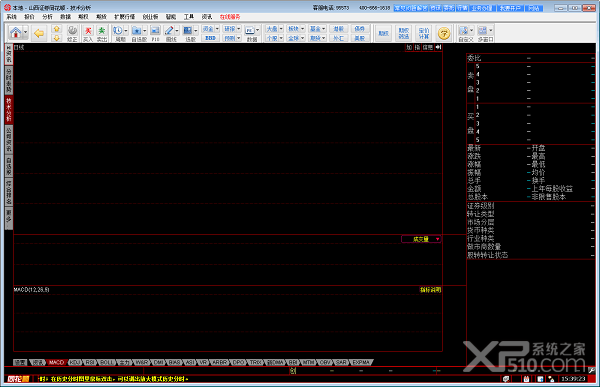Expand the 多窗口 dropdown arrow
Viewport: 600px width, 387px height.
[x=491, y=30]
